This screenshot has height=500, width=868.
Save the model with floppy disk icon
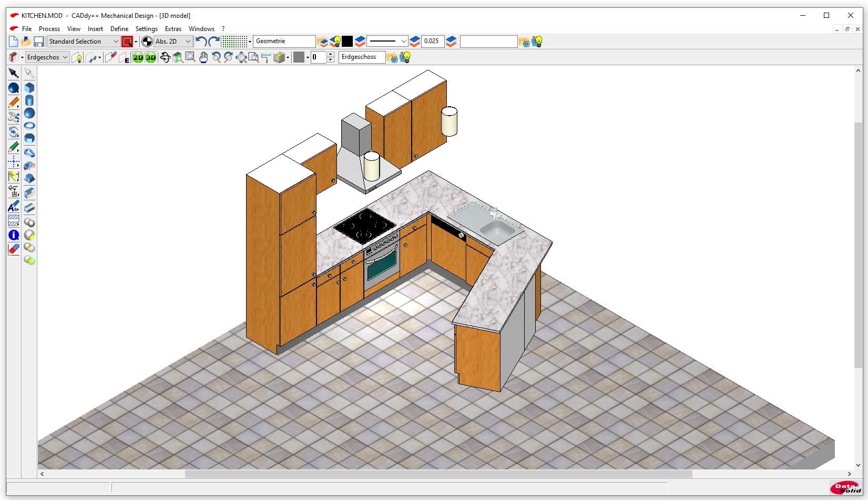click(x=39, y=42)
